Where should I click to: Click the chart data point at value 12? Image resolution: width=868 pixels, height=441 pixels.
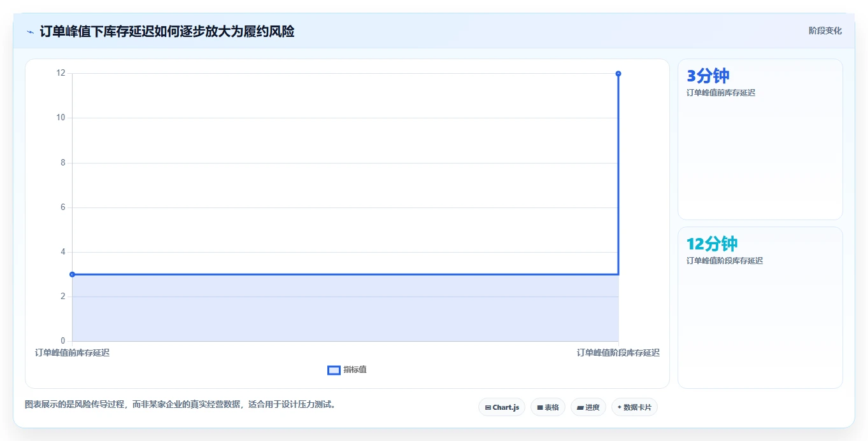tap(618, 74)
